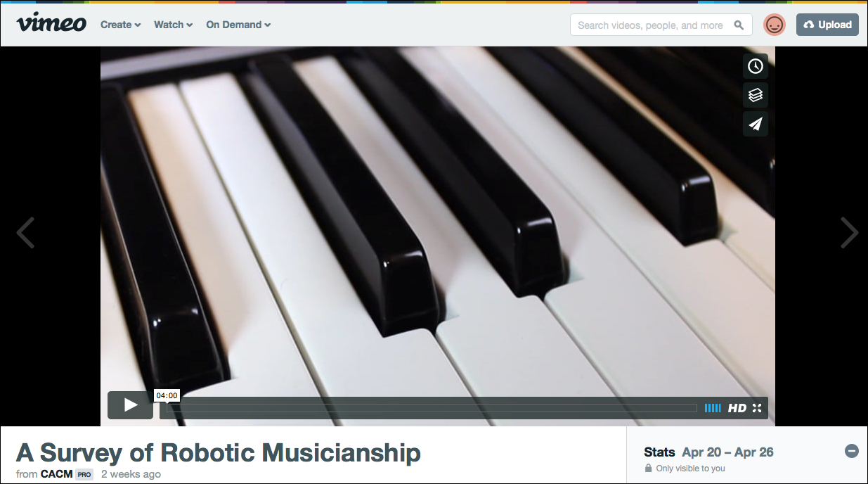Play the video
This screenshot has width=868, height=484.
130,405
